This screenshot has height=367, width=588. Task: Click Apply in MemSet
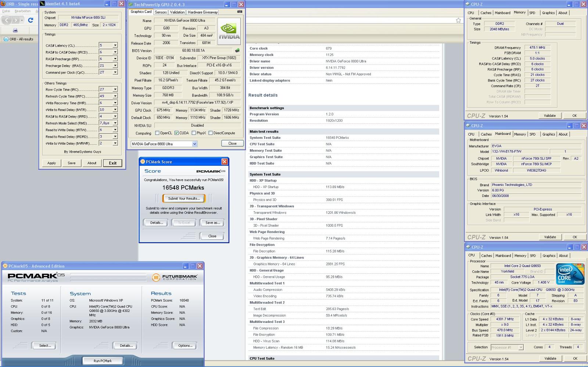coord(51,163)
